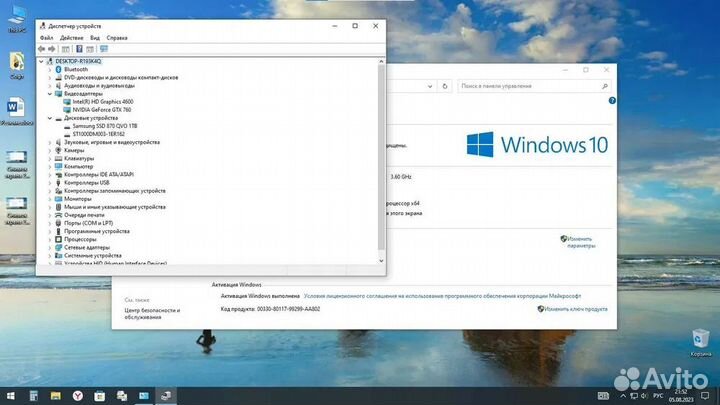Expand the Bluetooth category
The image size is (720, 405).
pos(49,69)
